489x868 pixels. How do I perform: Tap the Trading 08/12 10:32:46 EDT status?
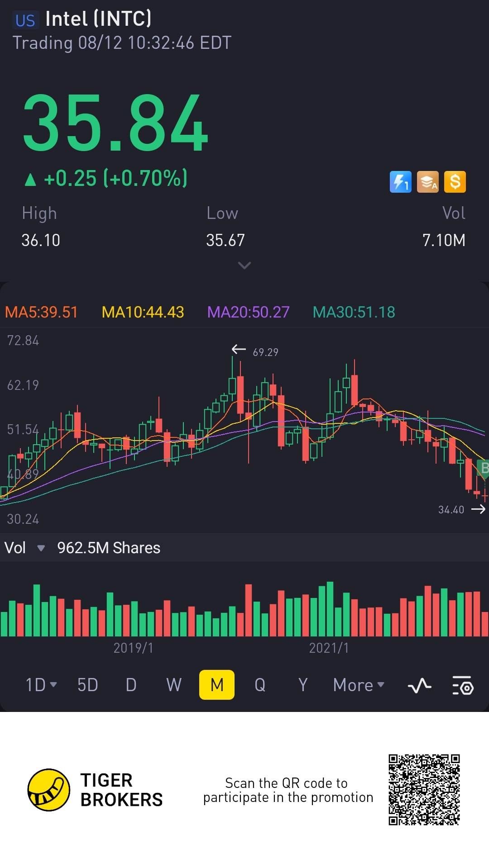[x=122, y=43]
